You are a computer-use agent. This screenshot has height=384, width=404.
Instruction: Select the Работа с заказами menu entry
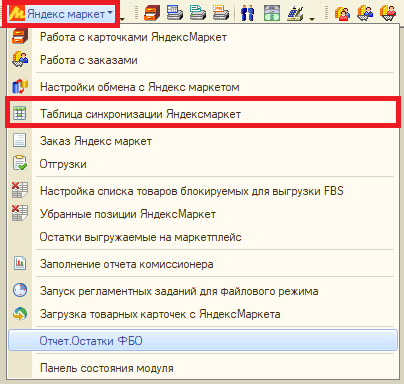coord(203,60)
